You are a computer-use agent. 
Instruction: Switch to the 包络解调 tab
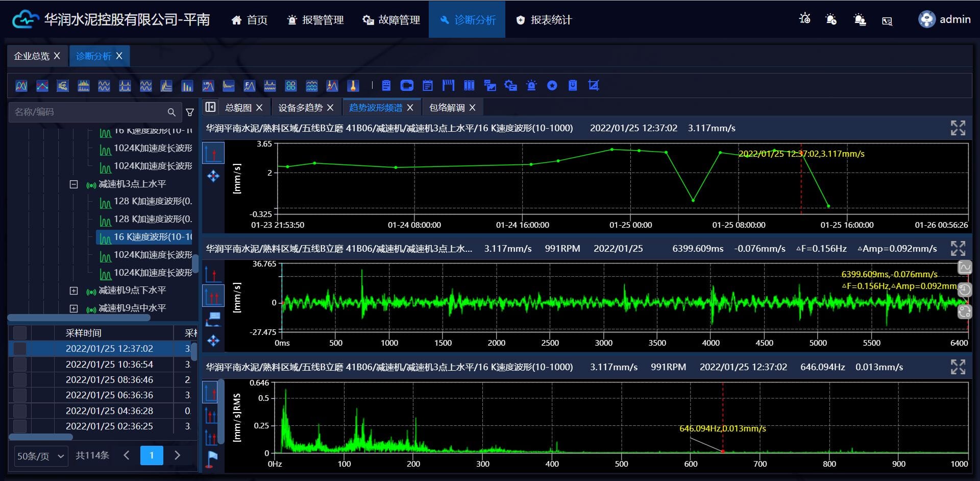tap(447, 108)
